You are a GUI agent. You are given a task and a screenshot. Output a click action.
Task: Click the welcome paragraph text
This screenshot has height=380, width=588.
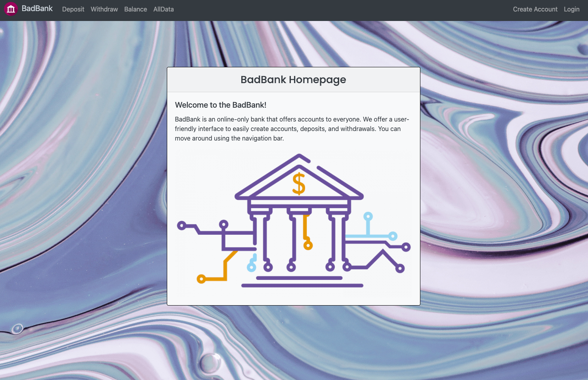coord(292,129)
